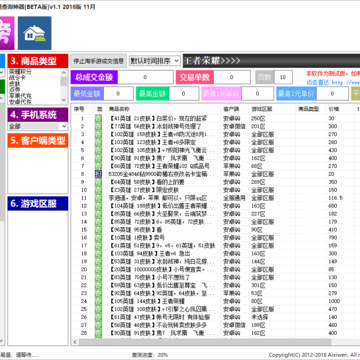Screen dimensions: 360x360
Task: Click the 最低1元单价 value field
Action: point(257,94)
